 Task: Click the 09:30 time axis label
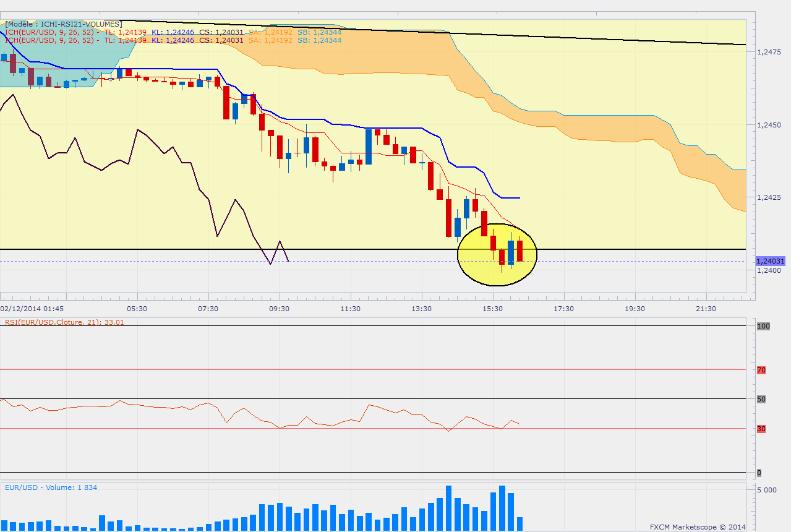click(x=279, y=309)
